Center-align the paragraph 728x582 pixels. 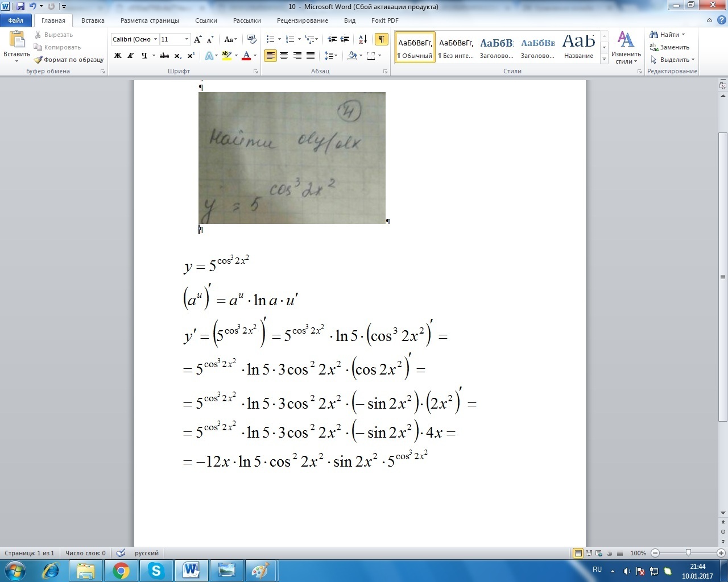coord(283,56)
